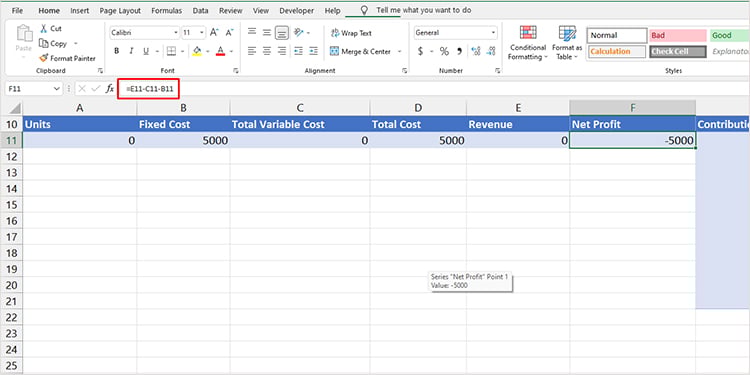Switch to the Developer tab

[297, 11]
